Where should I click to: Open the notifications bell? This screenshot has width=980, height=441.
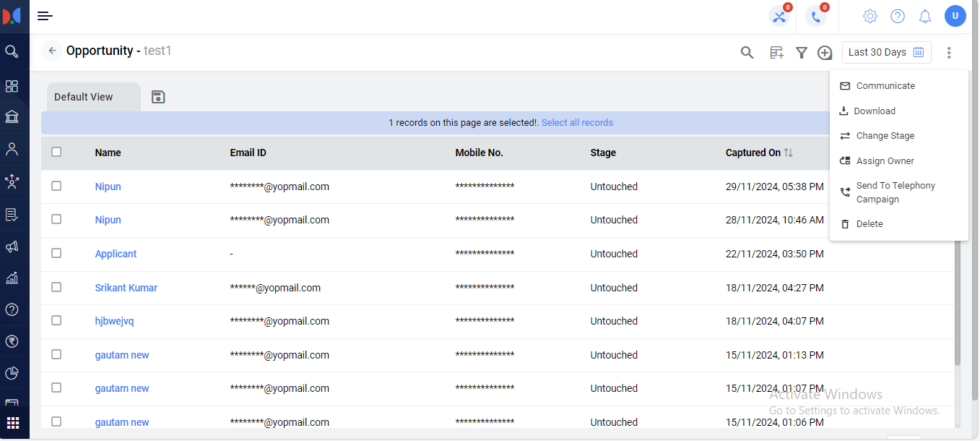tap(924, 17)
